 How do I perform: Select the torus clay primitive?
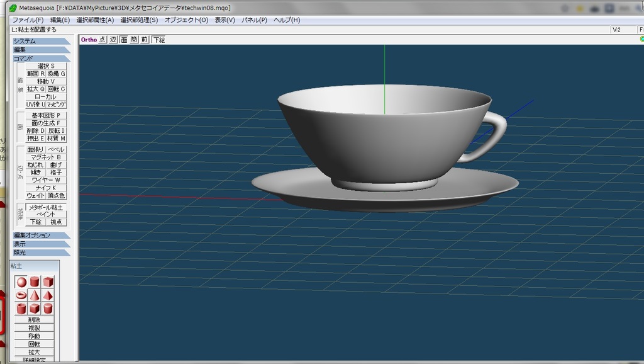point(21,295)
